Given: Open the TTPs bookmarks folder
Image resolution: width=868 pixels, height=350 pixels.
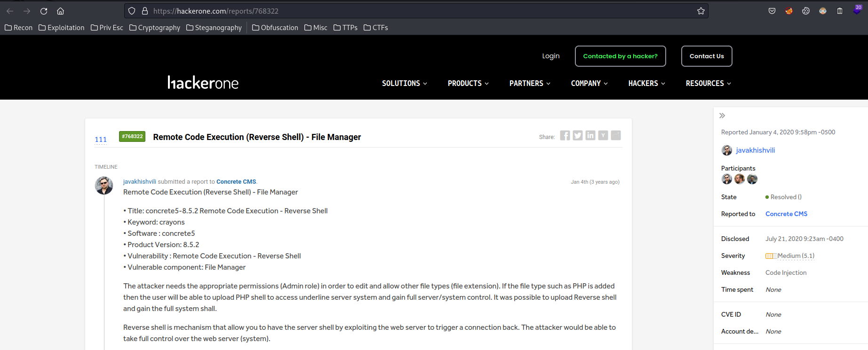Looking at the screenshot, I should [345, 28].
